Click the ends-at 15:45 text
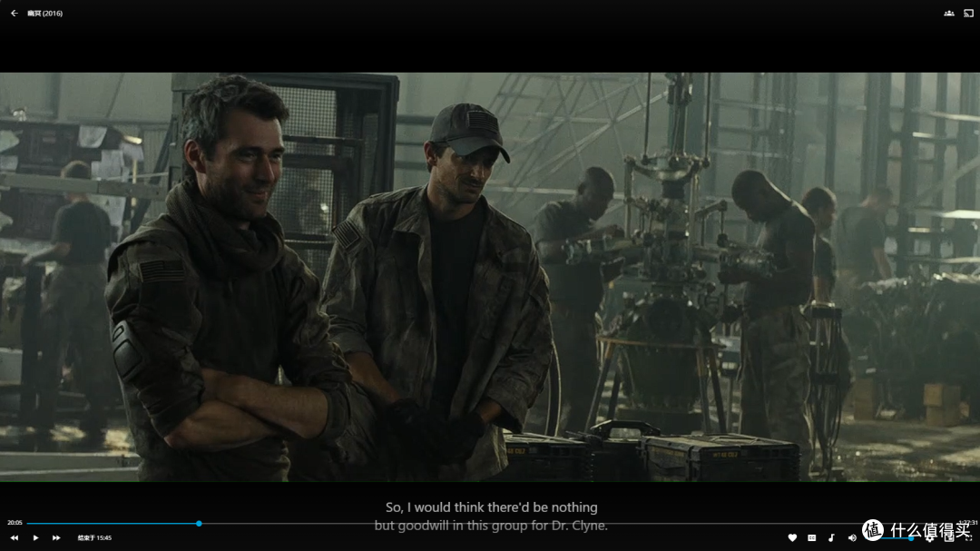This screenshot has width=980, height=551. coord(94,538)
